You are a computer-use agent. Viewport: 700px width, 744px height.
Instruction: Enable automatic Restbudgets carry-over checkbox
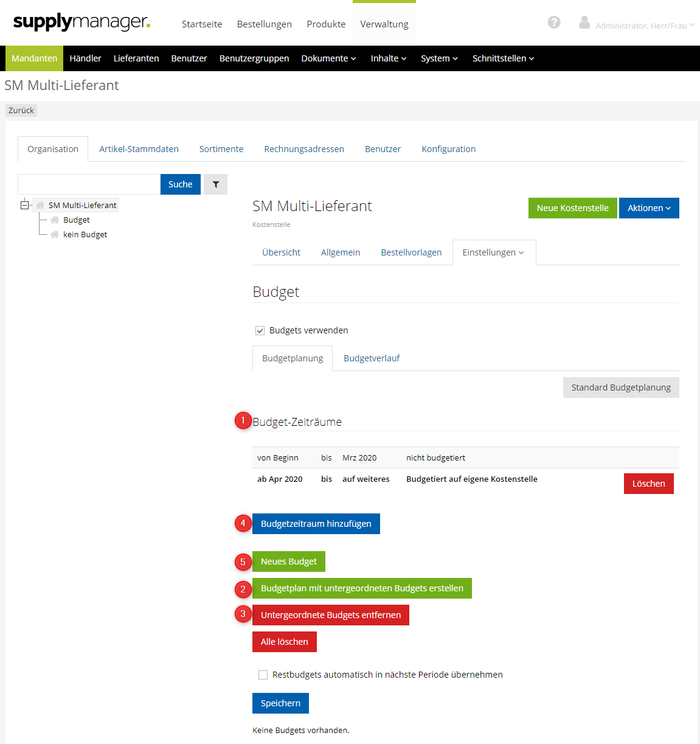263,675
